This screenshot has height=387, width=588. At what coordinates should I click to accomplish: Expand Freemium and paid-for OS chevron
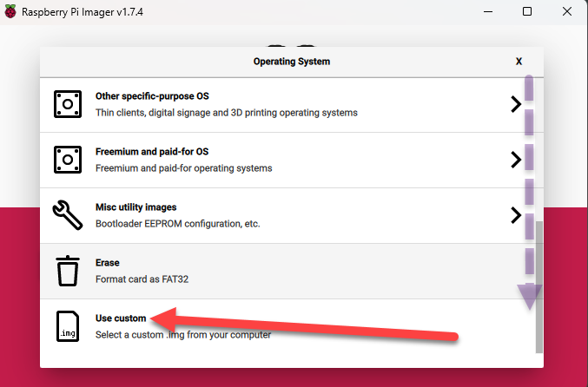coord(516,160)
